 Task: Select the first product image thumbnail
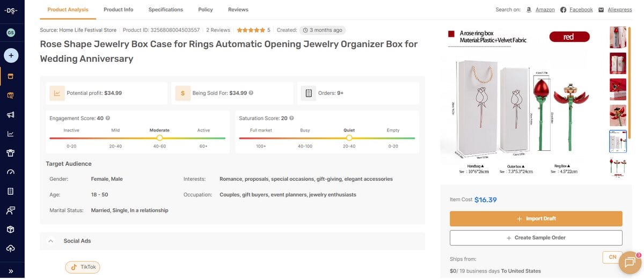pyautogui.click(x=618, y=37)
